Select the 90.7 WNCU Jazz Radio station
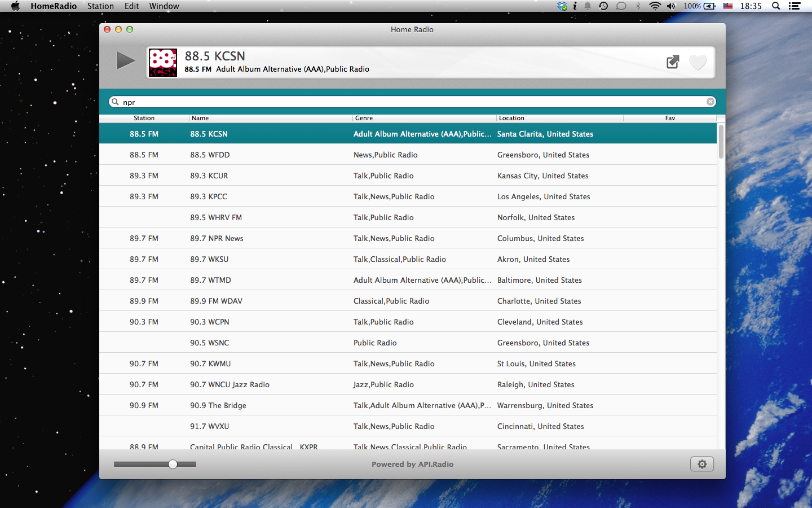 click(x=408, y=384)
